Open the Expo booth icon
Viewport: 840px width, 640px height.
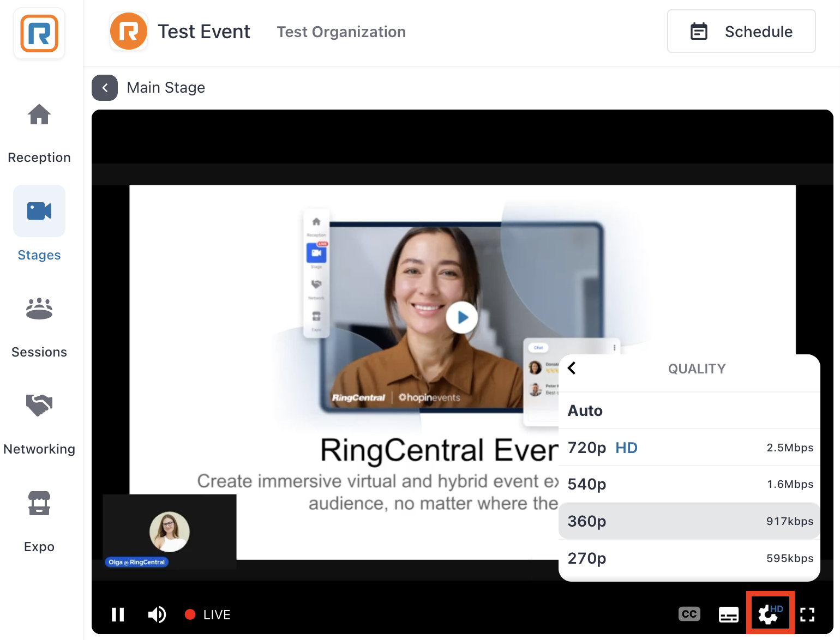pos(39,503)
